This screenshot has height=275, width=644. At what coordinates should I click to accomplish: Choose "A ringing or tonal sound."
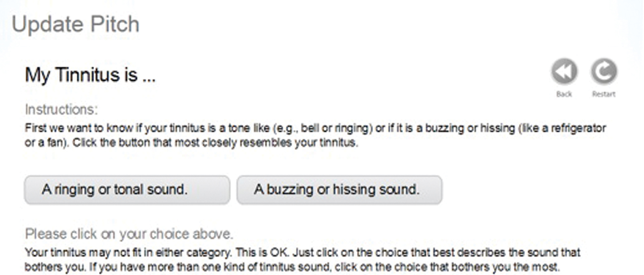click(x=127, y=190)
